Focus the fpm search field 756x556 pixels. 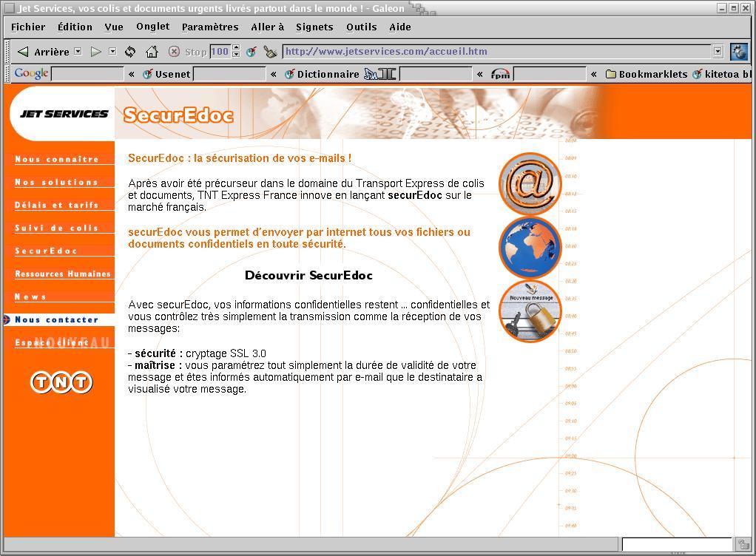coord(550,74)
